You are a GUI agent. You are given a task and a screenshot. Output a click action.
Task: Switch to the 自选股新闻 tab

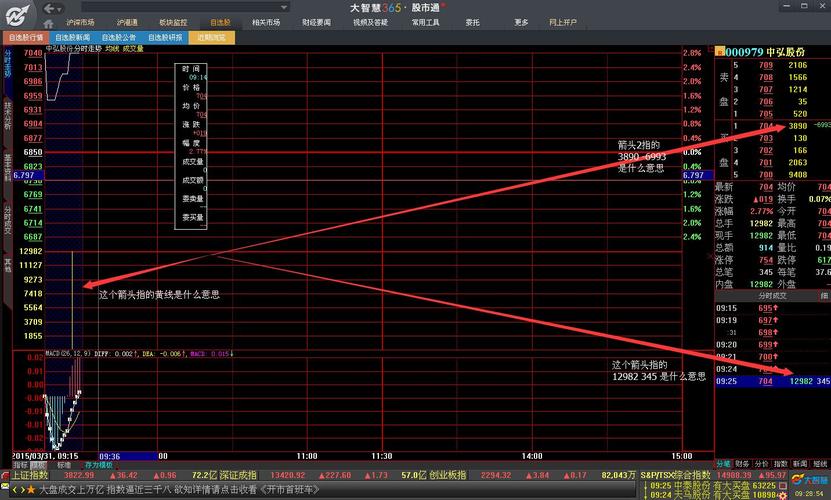click(x=73, y=38)
